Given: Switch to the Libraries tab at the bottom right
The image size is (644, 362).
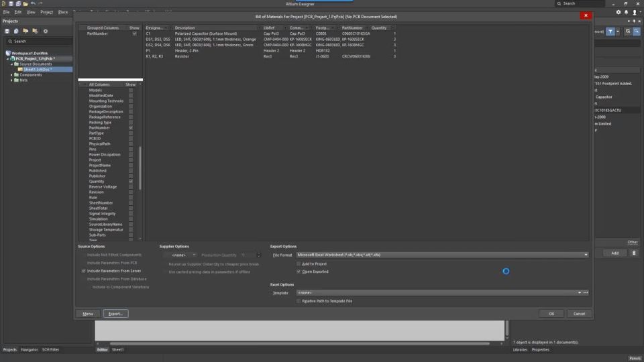Looking at the screenshot, I should pos(520,350).
